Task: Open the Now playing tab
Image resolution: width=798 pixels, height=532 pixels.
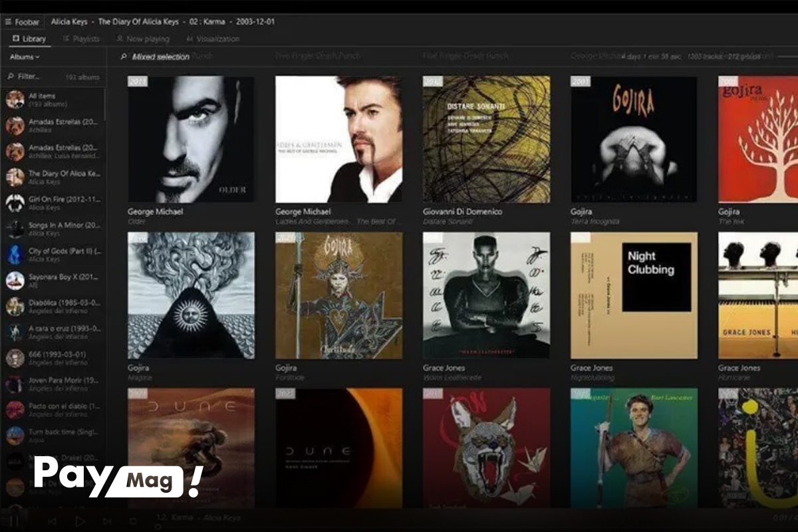Action: click(x=143, y=39)
